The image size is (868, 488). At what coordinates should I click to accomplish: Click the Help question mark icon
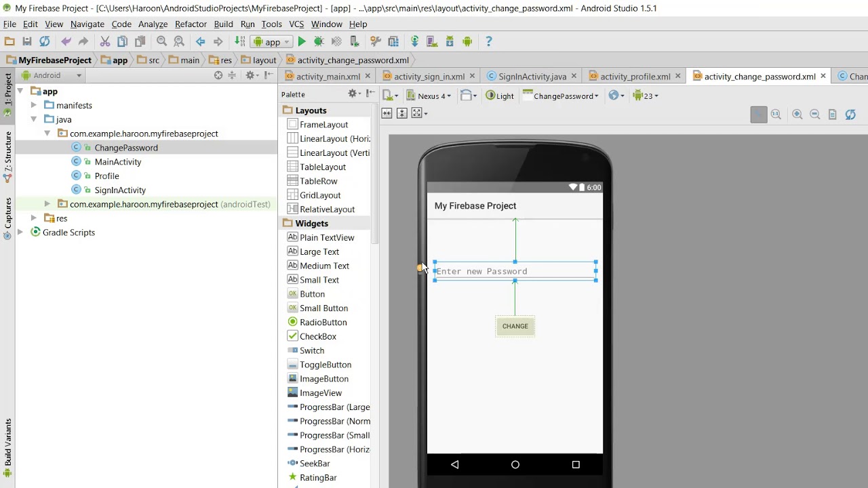click(x=488, y=41)
